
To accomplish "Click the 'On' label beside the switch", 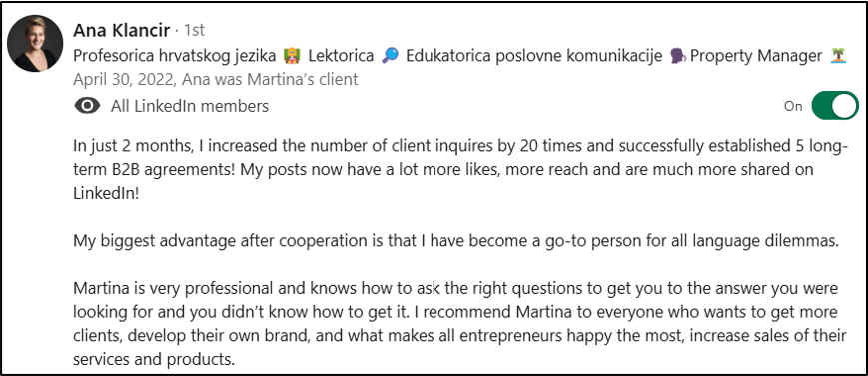I will (x=793, y=106).
